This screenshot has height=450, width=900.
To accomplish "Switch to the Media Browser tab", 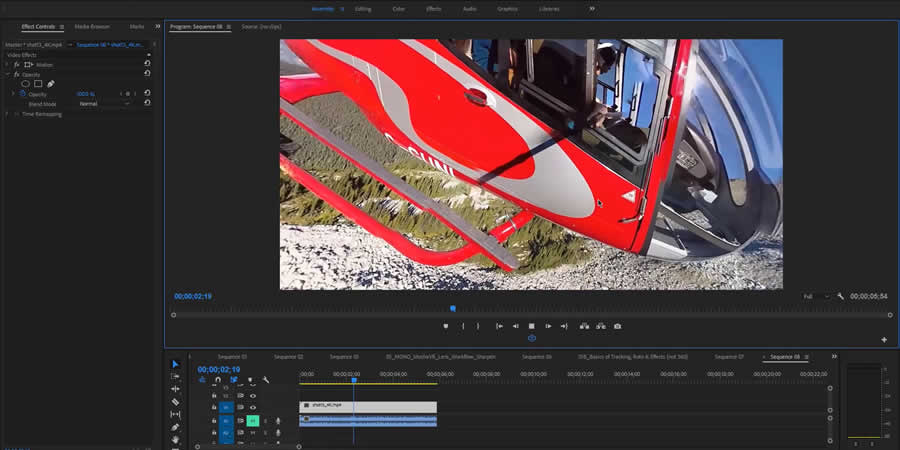I will [92, 27].
